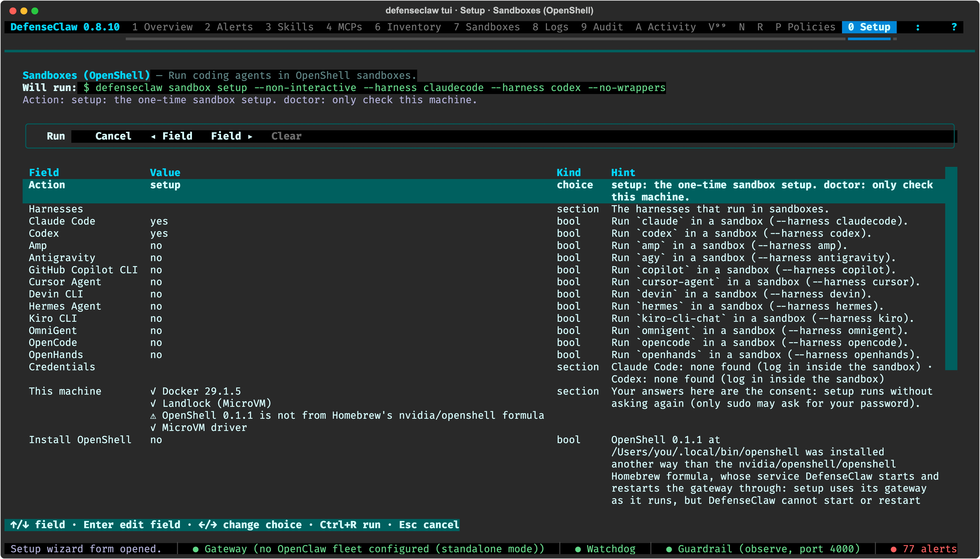
Task: Change the Action choice value setup
Action: point(165,185)
